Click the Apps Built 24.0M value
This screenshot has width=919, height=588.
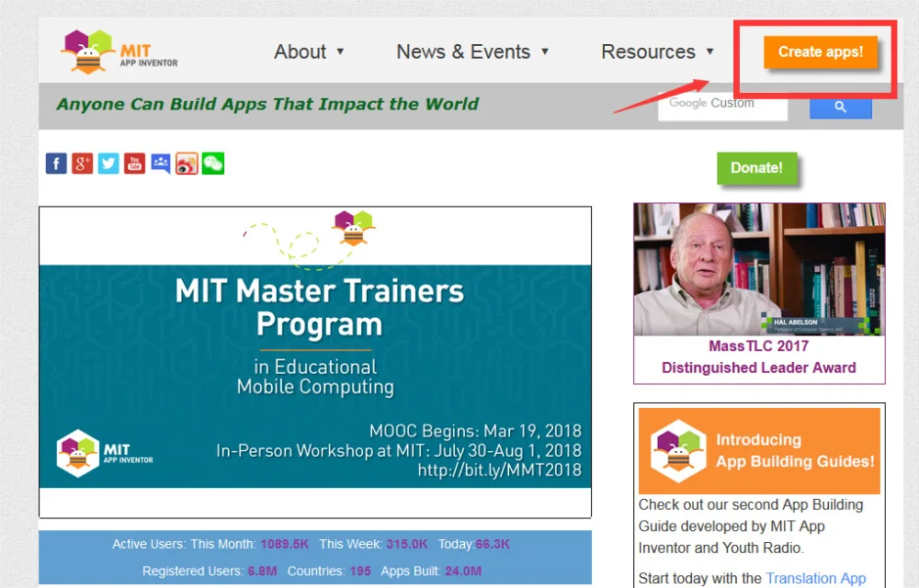[x=463, y=571]
